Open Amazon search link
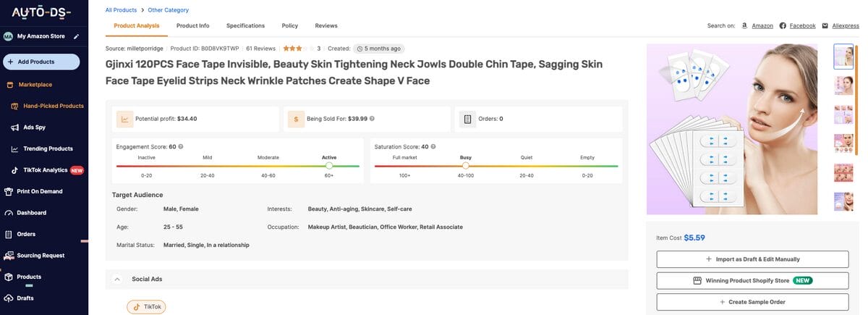 coord(762,25)
